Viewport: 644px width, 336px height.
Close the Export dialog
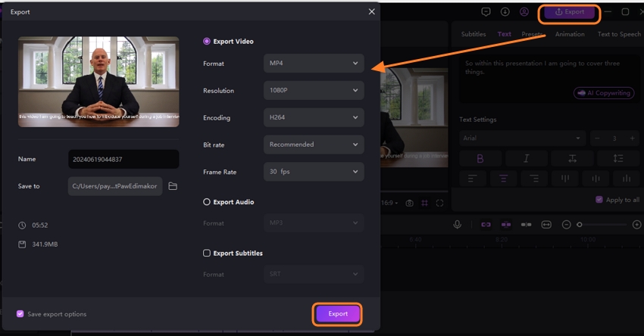pos(372,12)
